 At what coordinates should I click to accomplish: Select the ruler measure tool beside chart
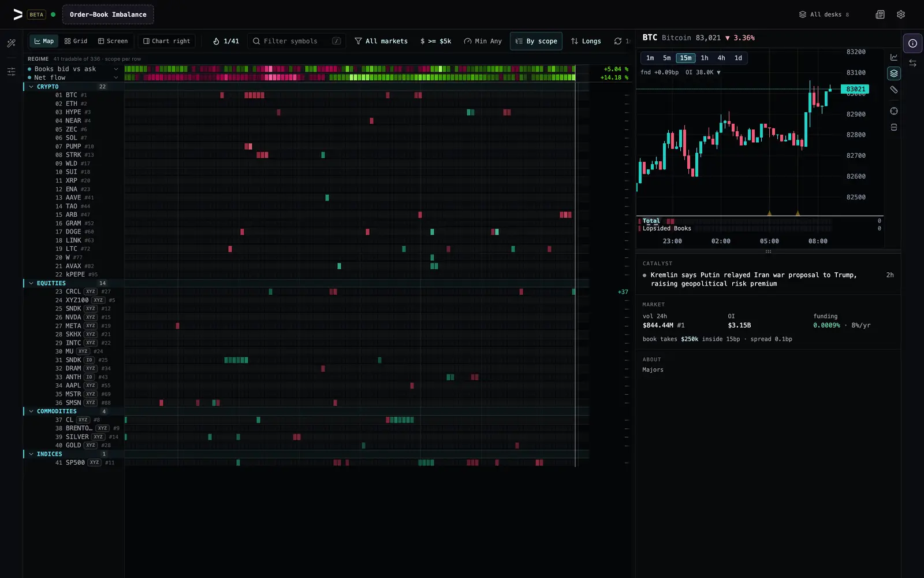pyautogui.click(x=894, y=90)
